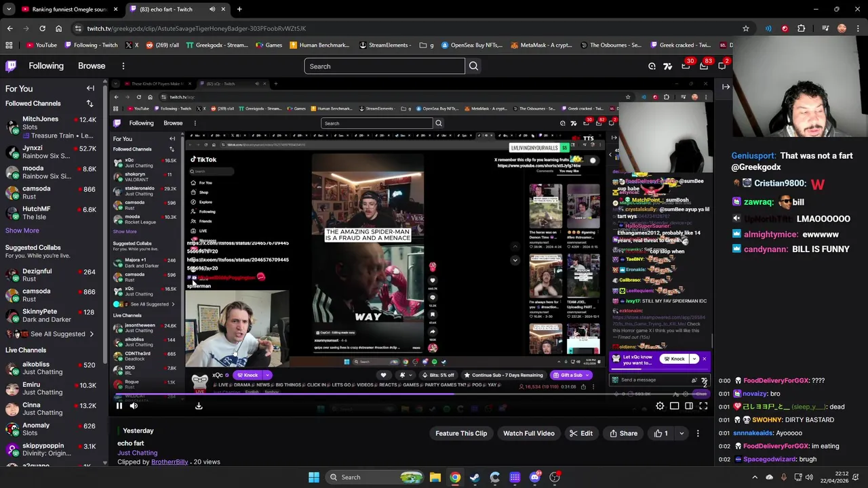Open clip player settings gear
The image size is (868, 488).
coord(660,406)
